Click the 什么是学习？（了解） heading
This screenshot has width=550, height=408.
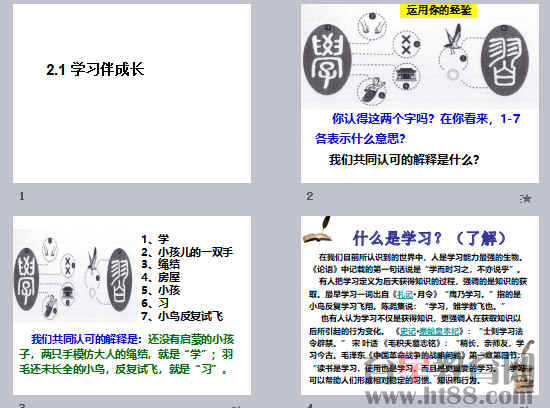429,238
